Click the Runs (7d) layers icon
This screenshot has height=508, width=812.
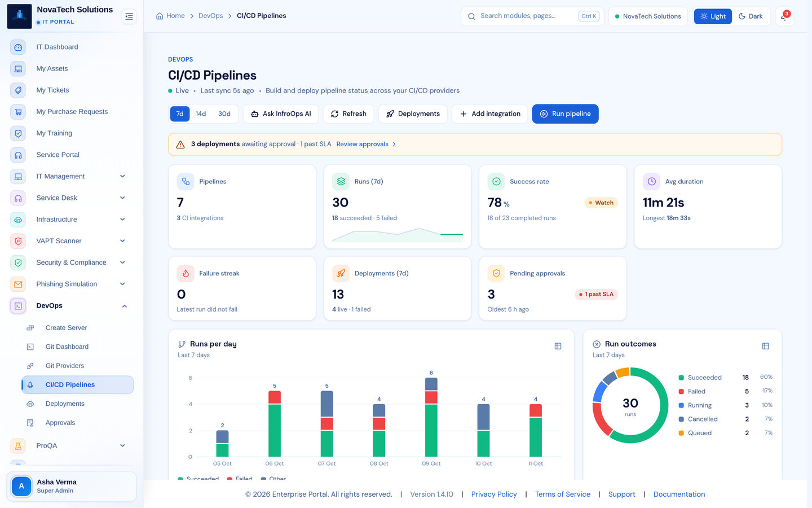click(341, 182)
